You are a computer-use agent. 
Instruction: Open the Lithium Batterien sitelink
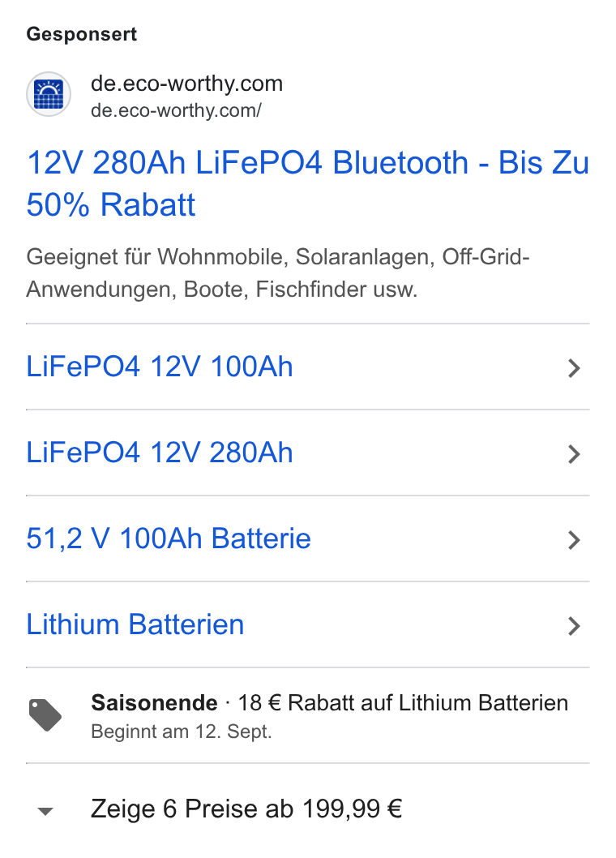pyautogui.click(x=135, y=624)
